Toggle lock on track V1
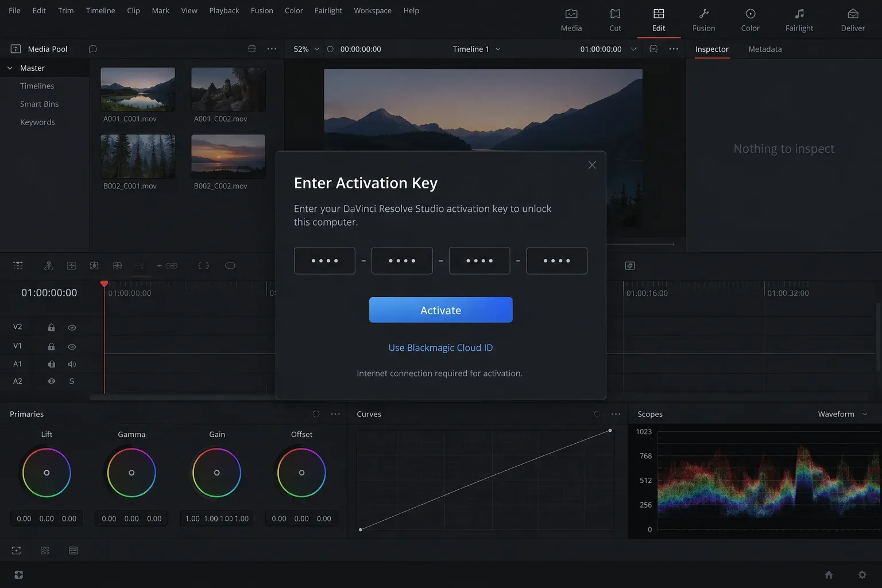This screenshot has width=882, height=588. (51, 346)
